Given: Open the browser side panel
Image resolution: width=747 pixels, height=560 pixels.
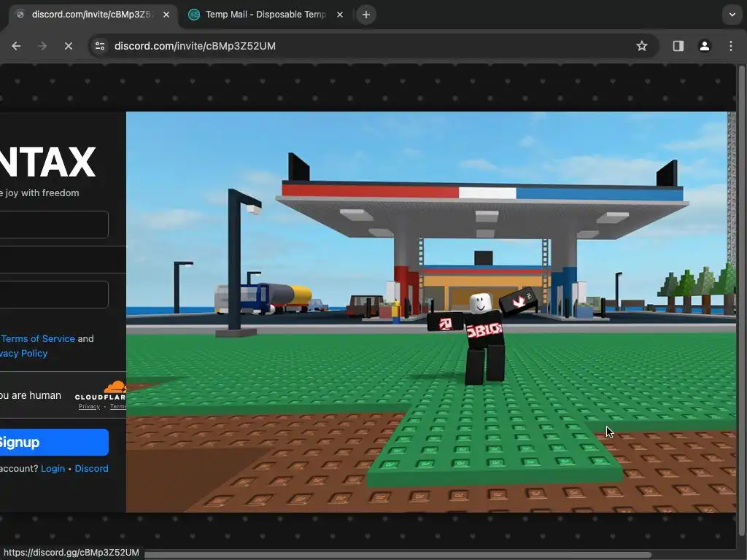Looking at the screenshot, I should point(678,46).
